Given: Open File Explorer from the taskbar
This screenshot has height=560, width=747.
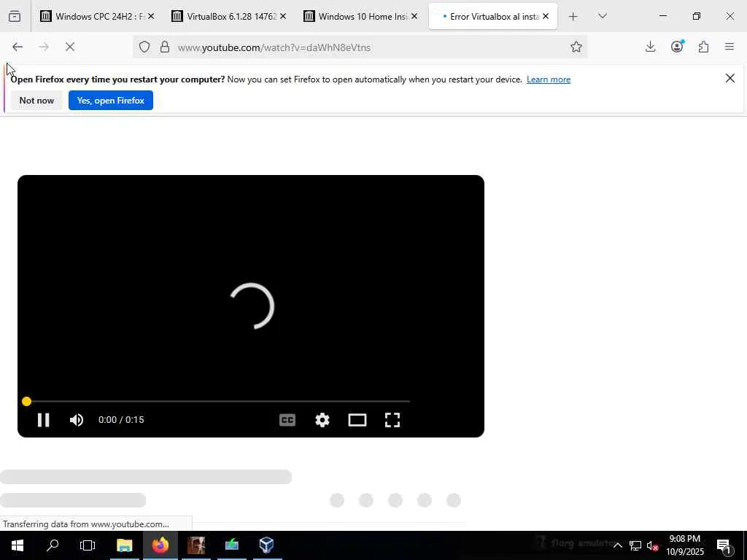Looking at the screenshot, I should coord(124,545).
